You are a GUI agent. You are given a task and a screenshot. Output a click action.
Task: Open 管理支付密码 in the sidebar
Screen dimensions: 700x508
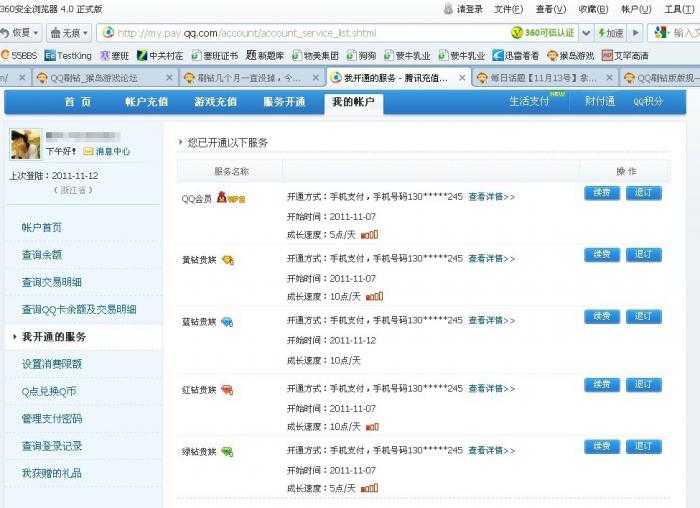(x=52, y=419)
